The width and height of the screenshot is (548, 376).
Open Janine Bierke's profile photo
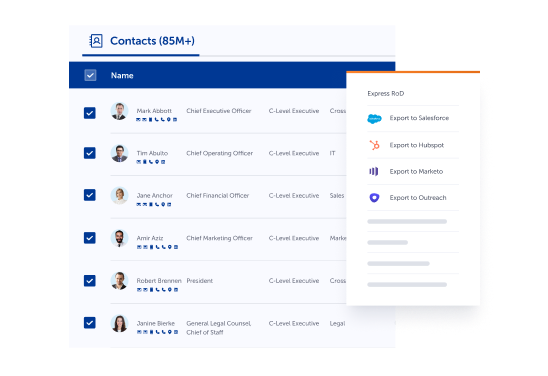coord(120,323)
